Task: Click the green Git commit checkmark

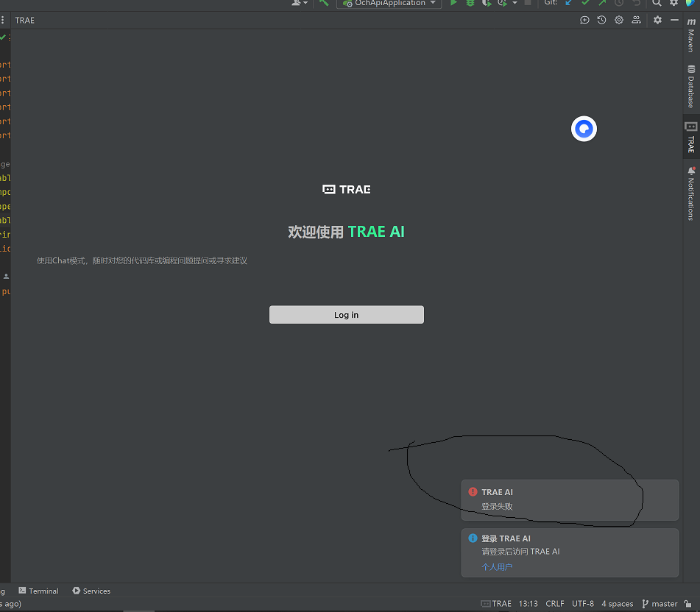Action: 585,3
